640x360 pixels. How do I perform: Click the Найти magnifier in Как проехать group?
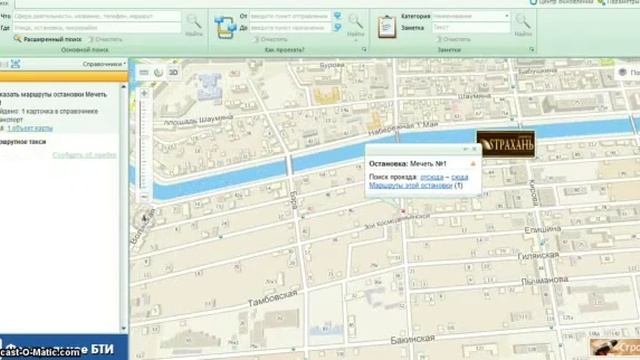(356, 24)
